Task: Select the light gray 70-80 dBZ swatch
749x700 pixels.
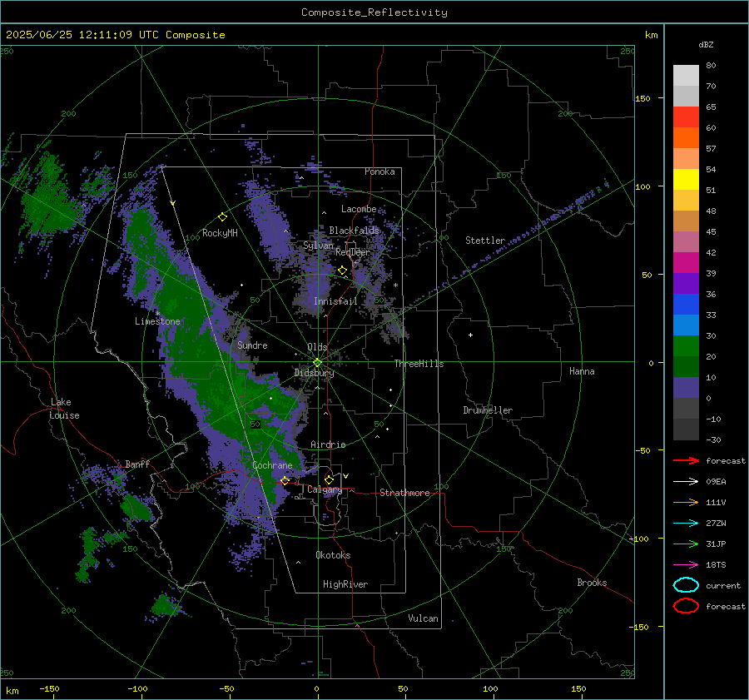Action: [x=686, y=76]
